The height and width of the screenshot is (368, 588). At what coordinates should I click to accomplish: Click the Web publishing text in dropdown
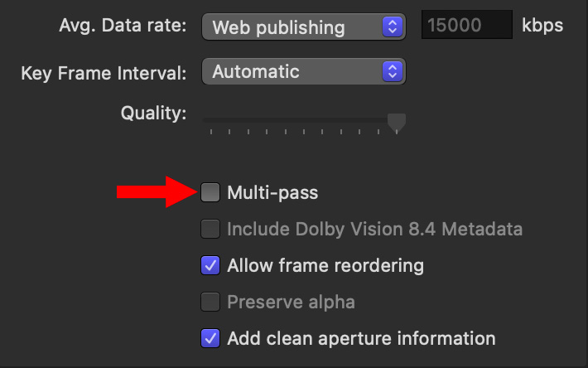[278, 27]
